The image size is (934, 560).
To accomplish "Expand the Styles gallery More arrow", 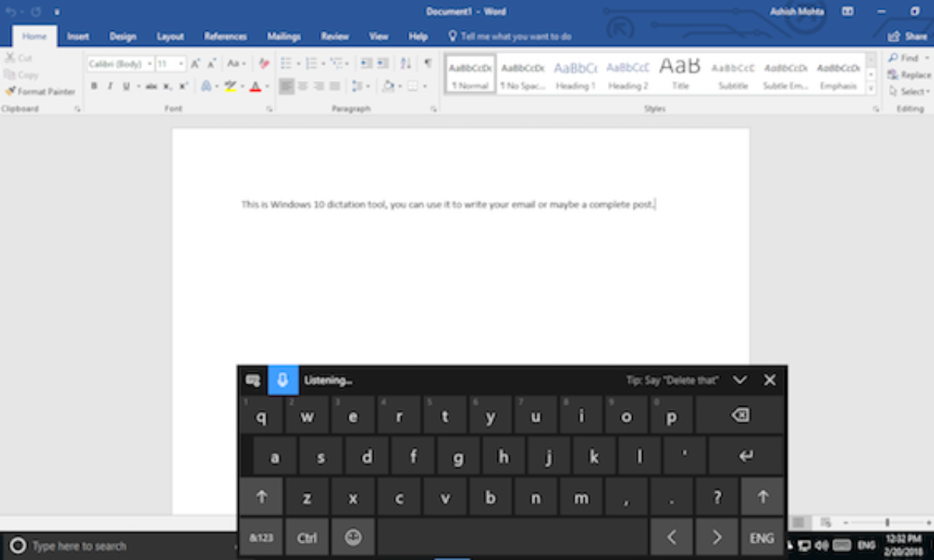I will pos(871,89).
